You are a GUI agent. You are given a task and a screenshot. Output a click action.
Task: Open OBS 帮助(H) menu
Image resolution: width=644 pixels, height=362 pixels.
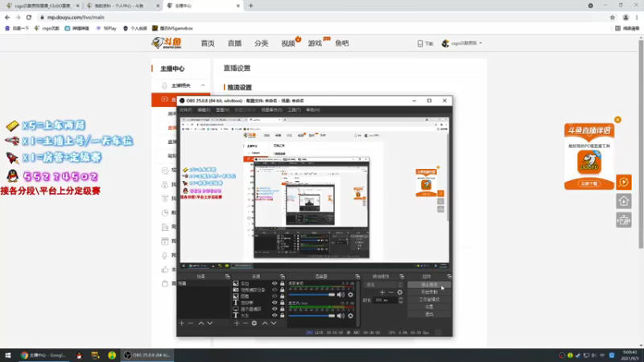coord(313,110)
